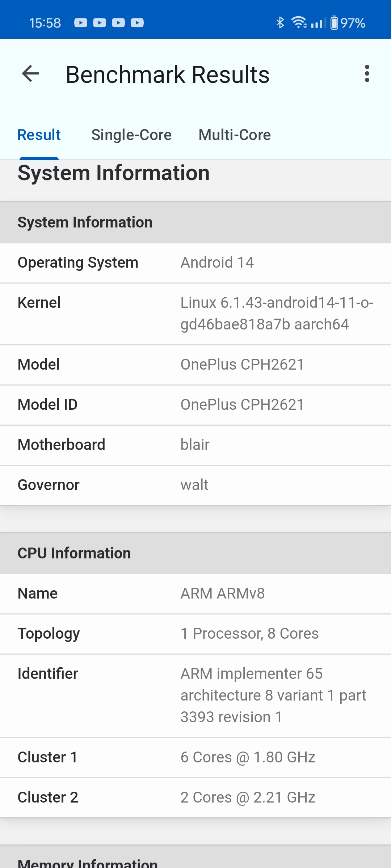Viewport: 391px width, 868px height.
Task: Tap the Bluetooth status icon
Action: coord(280,23)
